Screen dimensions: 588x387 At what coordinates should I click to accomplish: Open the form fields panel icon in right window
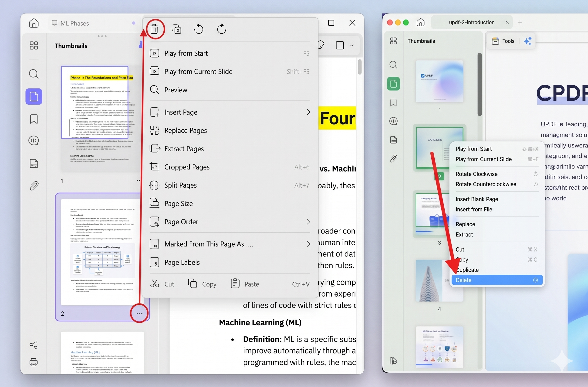coord(394,140)
